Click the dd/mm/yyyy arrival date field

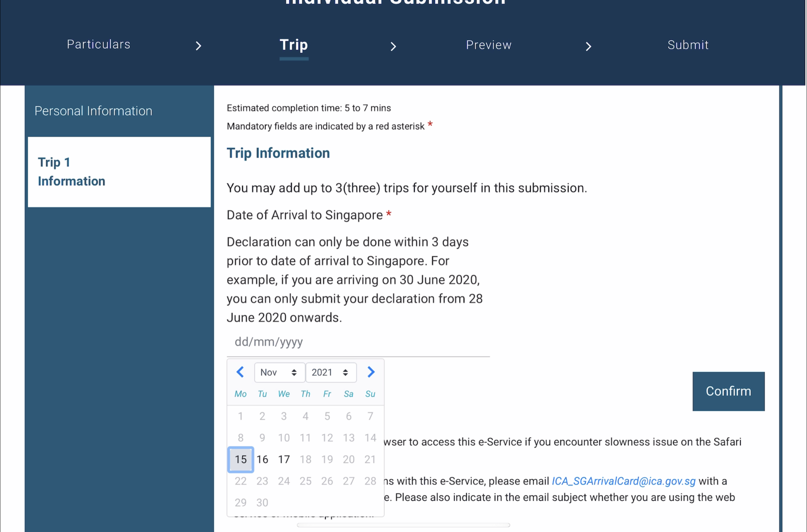(x=358, y=342)
